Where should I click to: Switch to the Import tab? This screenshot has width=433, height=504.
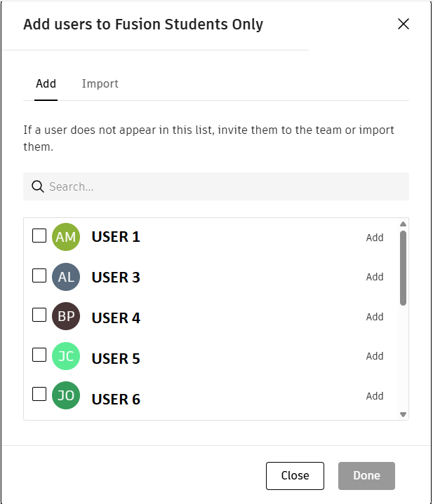tap(100, 84)
